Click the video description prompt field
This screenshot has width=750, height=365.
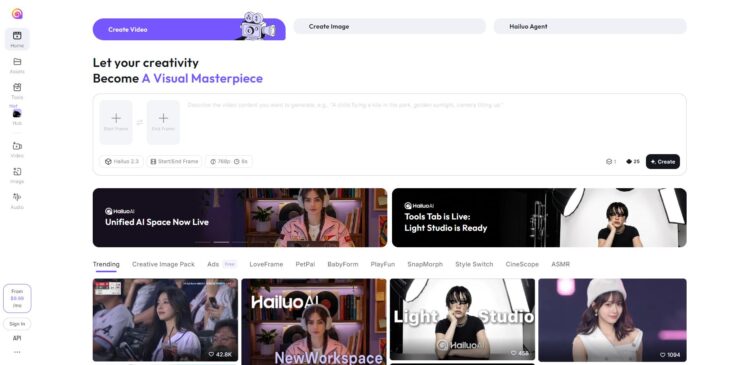point(433,122)
